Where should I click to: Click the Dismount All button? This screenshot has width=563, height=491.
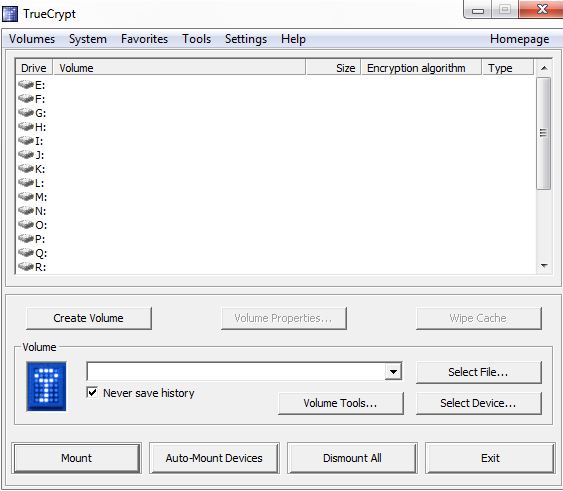(x=352, y=458)
